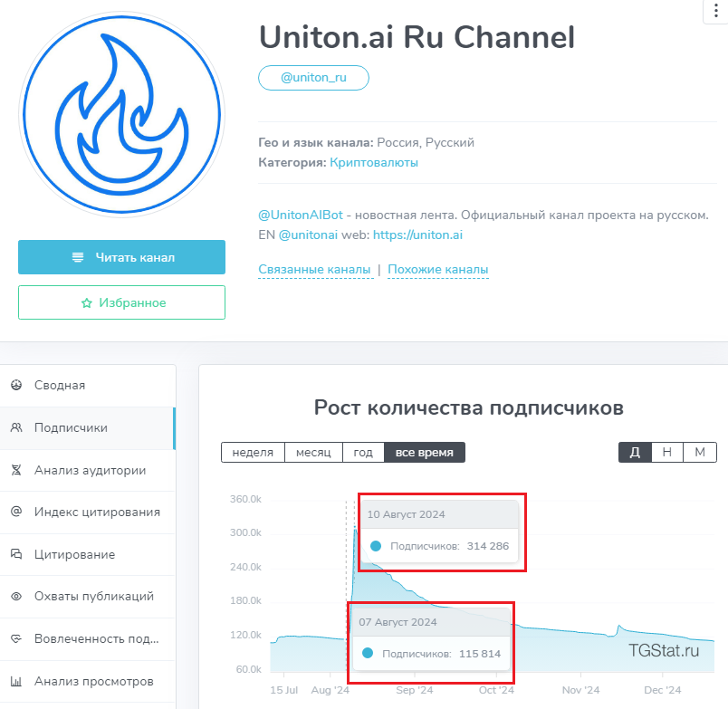Click the flame channel avatar
Image resolution: width=728 pixels, height=709 pixels.
tap(121, 114)
